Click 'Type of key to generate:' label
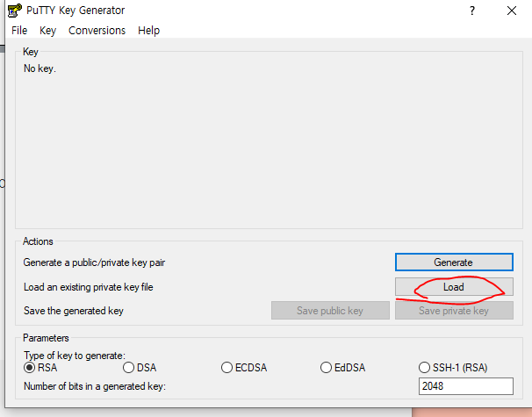 click(x=75, y=356)
